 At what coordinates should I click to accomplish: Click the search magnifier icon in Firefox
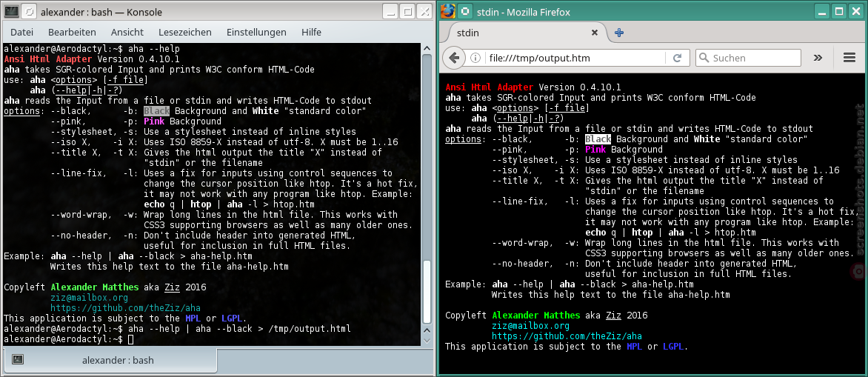coord(704,58)
